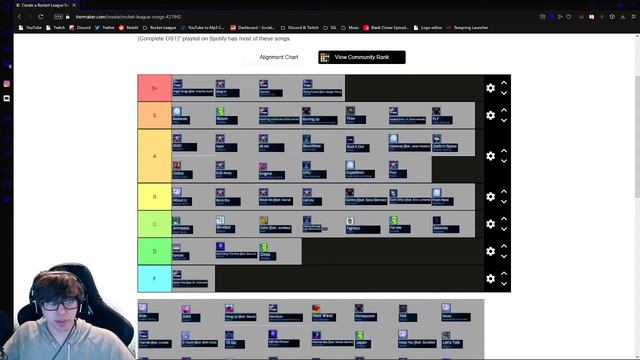Click the browser back arrow
This screenshot has height=360, width=640.
[19, 17]
